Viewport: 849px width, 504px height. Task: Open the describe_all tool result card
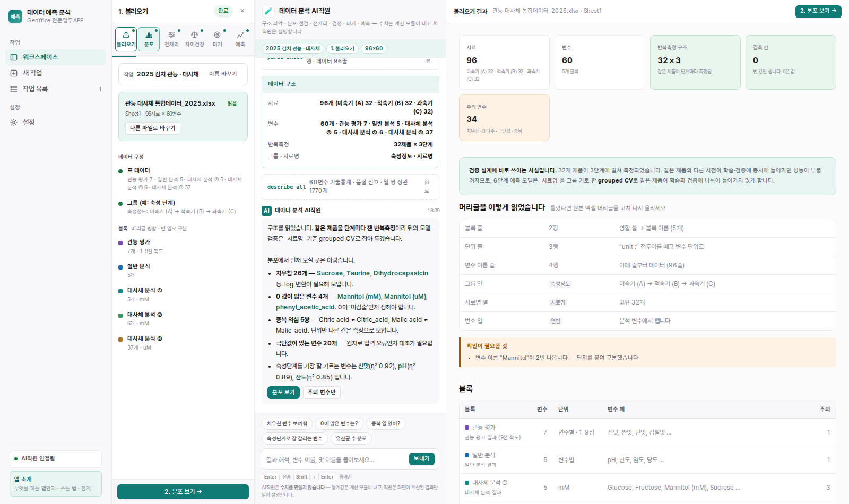350,187
